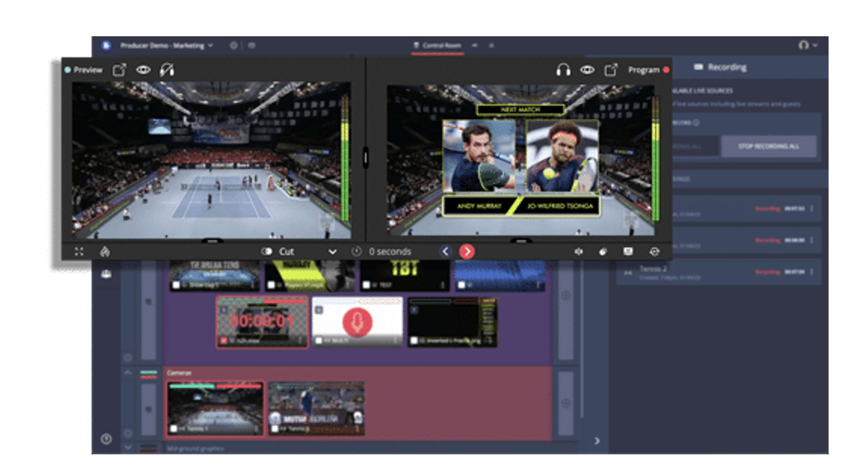Click the red forward transition arrow
The image size is (868, 465).
point(467,251)
